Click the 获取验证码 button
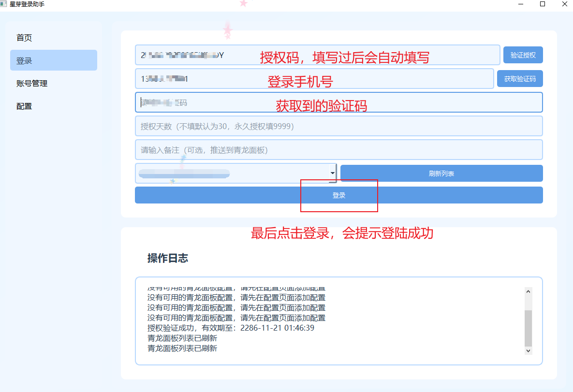Viewport: 573px width, 392px height. 520,79
